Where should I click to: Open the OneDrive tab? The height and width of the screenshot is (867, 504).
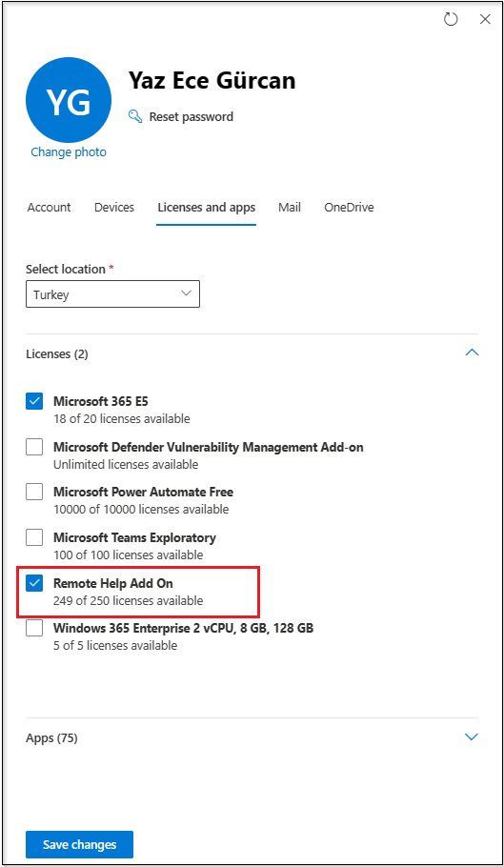click(x=349, y=208)
